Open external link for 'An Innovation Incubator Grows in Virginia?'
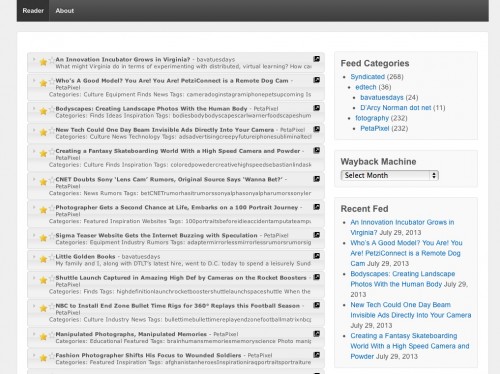500x374 pixels. pyautogui.click(x=316, y=59)
